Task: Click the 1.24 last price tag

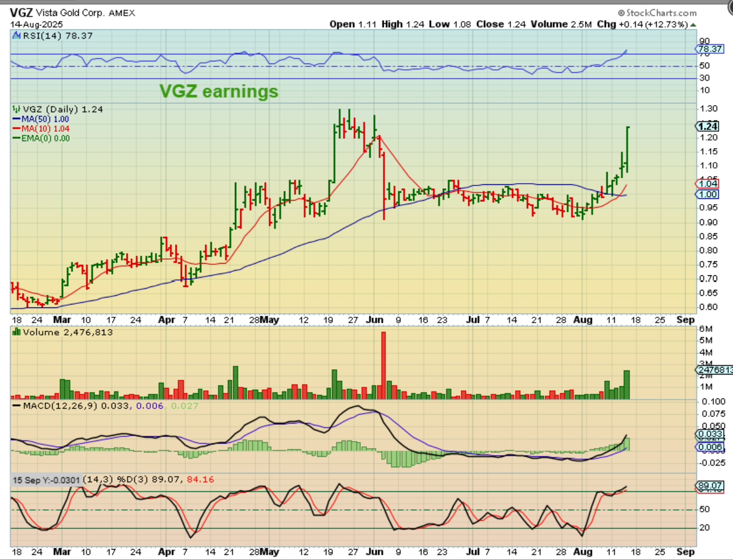Action: (x=707, y=126)
